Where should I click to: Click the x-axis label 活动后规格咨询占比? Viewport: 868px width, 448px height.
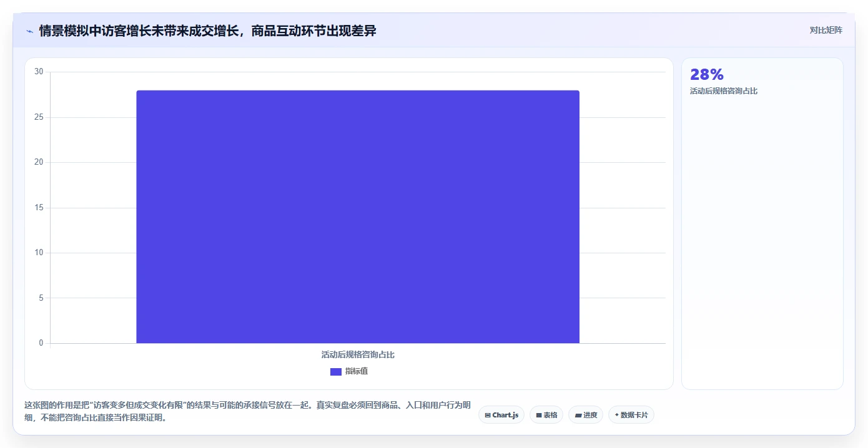358,354
